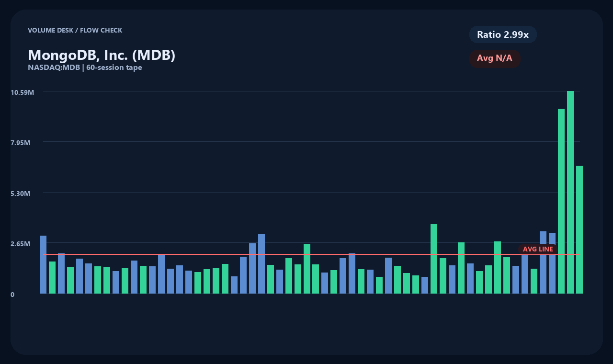Viewport: 613px width, 364px height.
Task: Click the Avg N/A badge
Action: pyautogui.click(x=495, y=58)
